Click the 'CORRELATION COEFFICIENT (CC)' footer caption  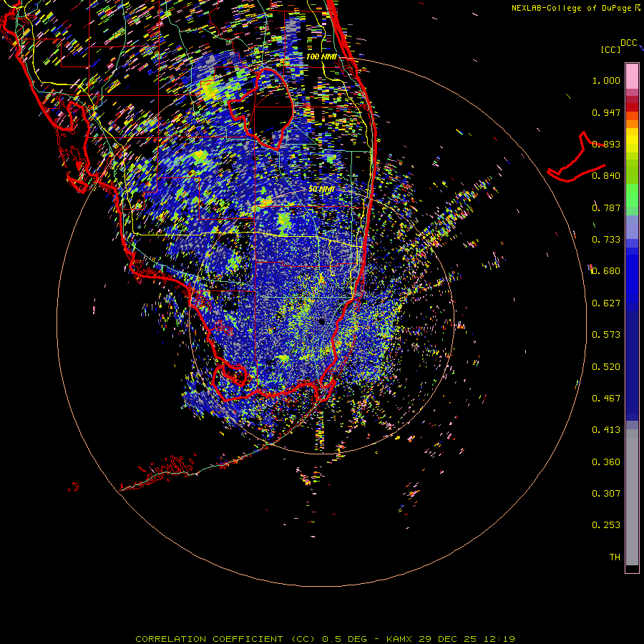226,639
